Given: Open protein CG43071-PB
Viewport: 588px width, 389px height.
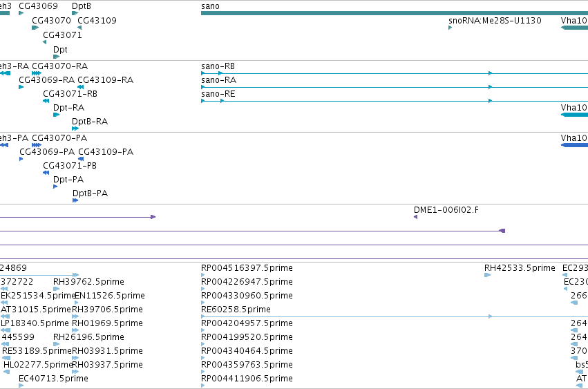Looking at the screenshot, I should [x=70, y=166].
